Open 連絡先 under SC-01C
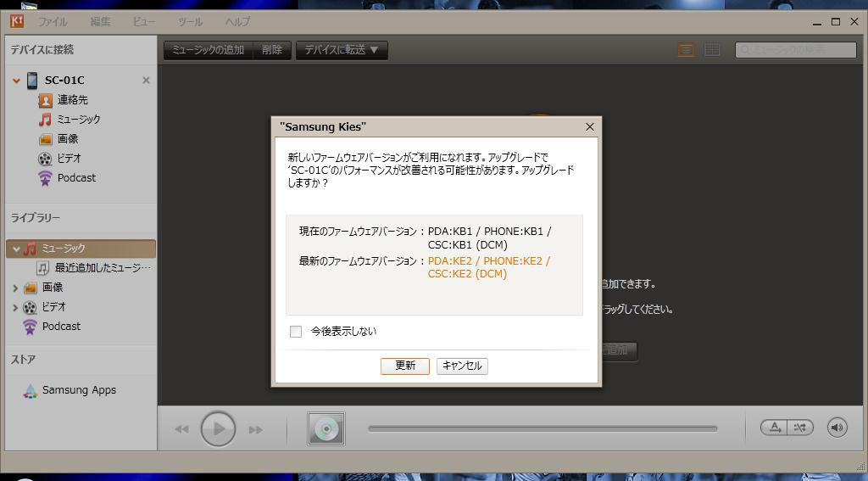 coord(73,100)
